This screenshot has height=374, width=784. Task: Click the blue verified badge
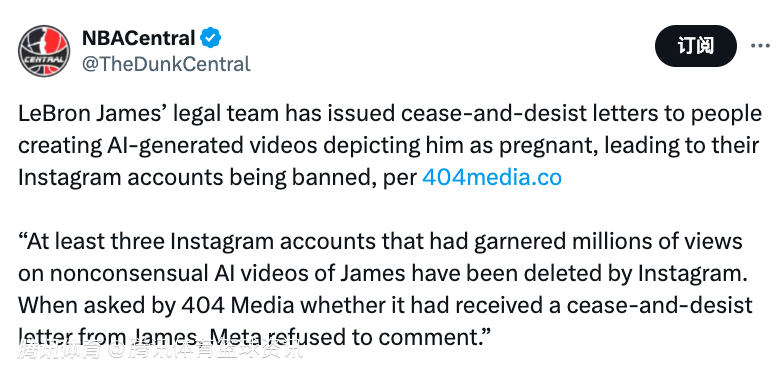pyautogui.click(x=210, y=38)
